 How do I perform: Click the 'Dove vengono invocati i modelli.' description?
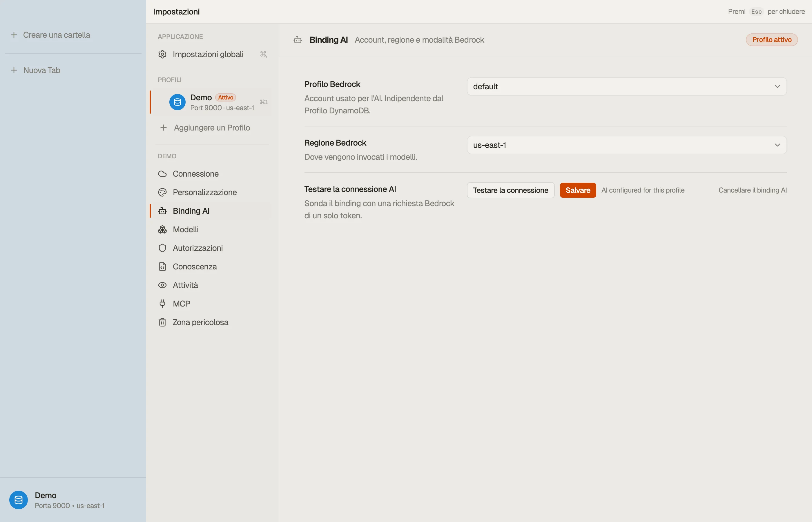[x=360, y=157]
